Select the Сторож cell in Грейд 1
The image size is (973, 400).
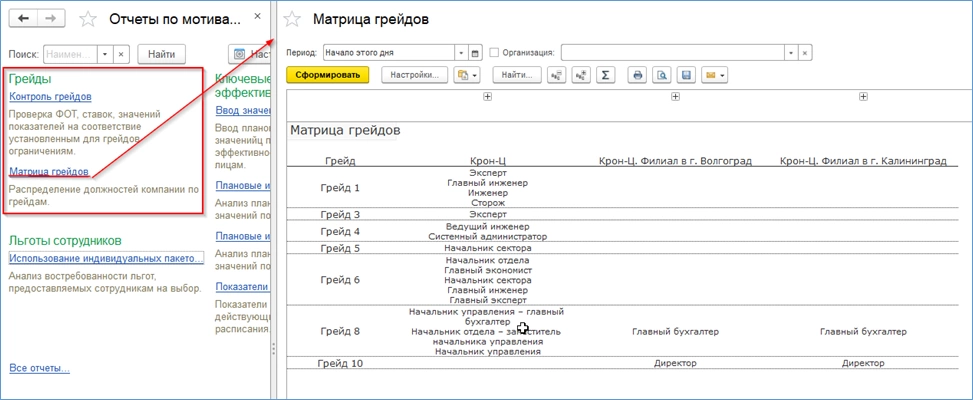pyautogui.click(x=488, y=203)
